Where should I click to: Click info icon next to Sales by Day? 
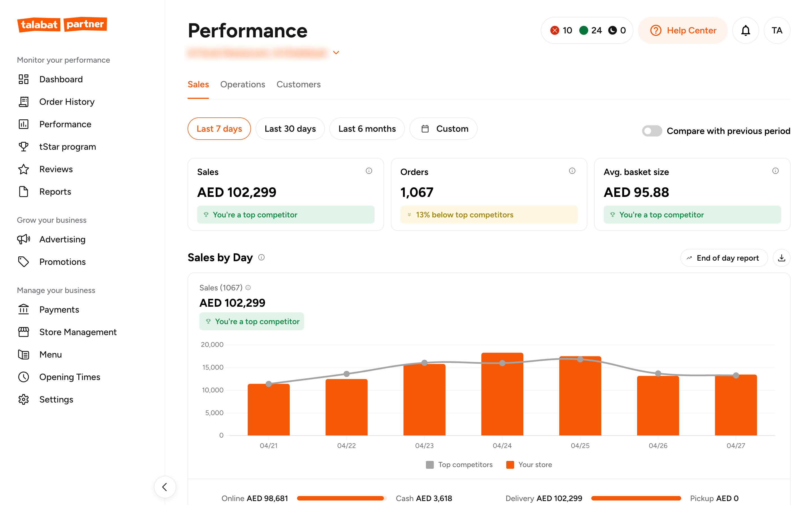point(261,258)
